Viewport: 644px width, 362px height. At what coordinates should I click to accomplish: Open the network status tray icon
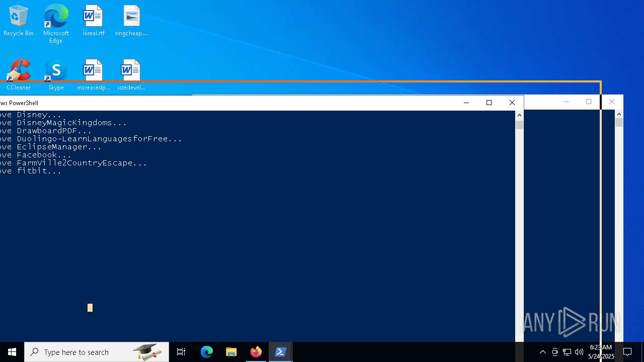coord(567,352)
